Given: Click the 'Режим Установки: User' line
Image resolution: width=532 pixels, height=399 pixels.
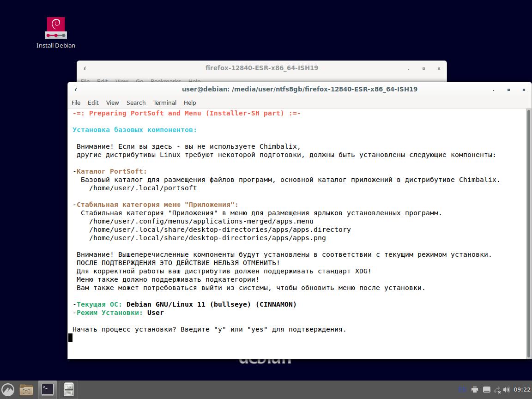Looking at the screenshot, I should 118,313.
